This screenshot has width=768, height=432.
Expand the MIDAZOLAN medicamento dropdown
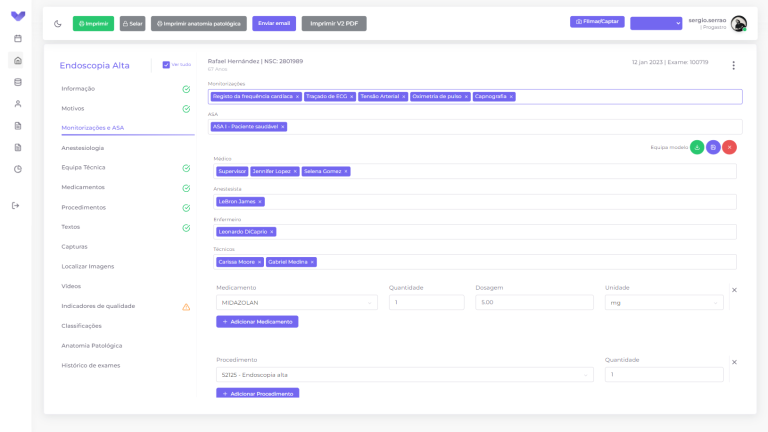point(297,303)
